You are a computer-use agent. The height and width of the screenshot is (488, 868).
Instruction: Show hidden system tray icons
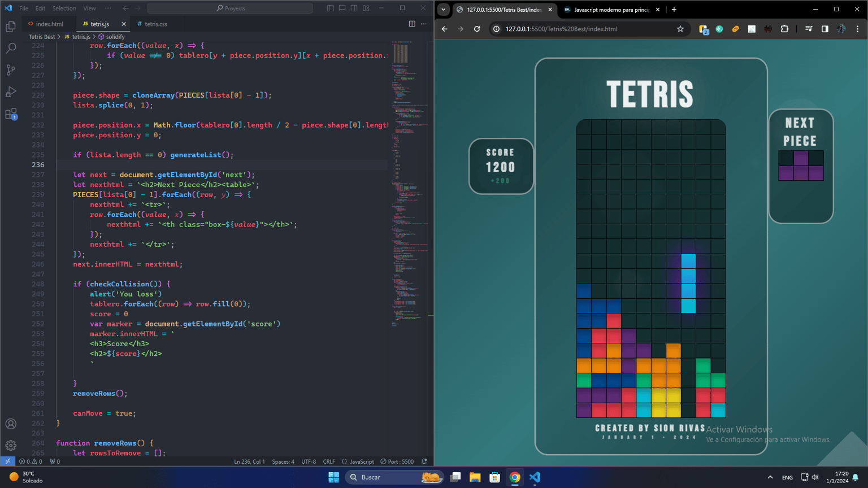(x=770, y=477)
